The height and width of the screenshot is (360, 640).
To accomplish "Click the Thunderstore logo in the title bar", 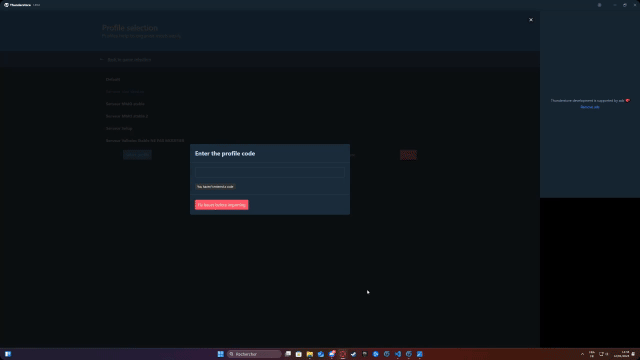I will coord(6,5).
